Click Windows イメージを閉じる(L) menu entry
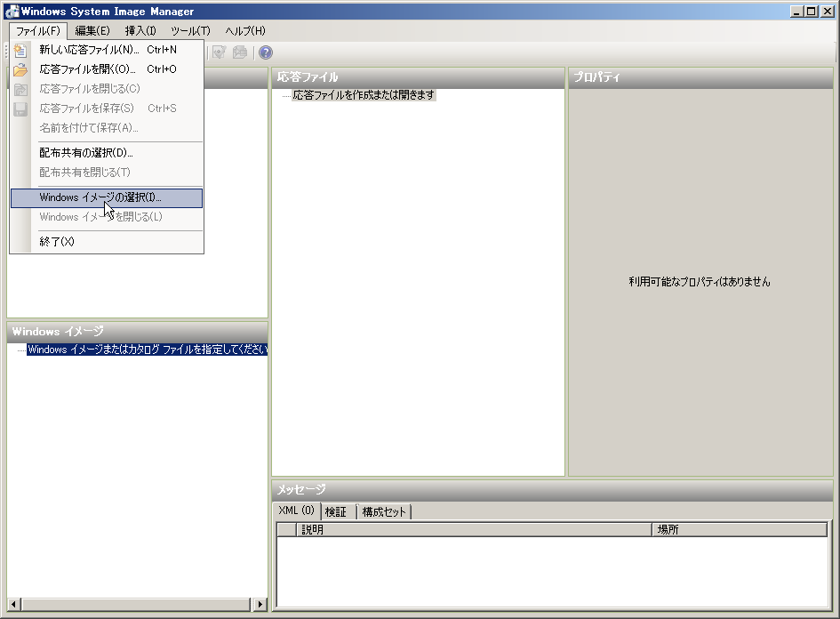This screenshot has width=840, height=619. [x=107, y=217]
